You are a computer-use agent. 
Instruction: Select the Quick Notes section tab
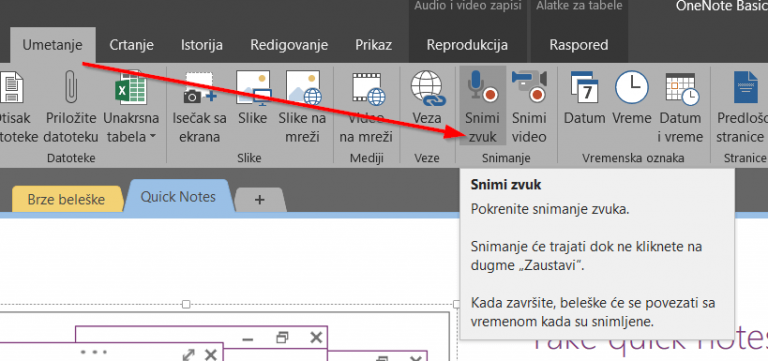point(178,197)
